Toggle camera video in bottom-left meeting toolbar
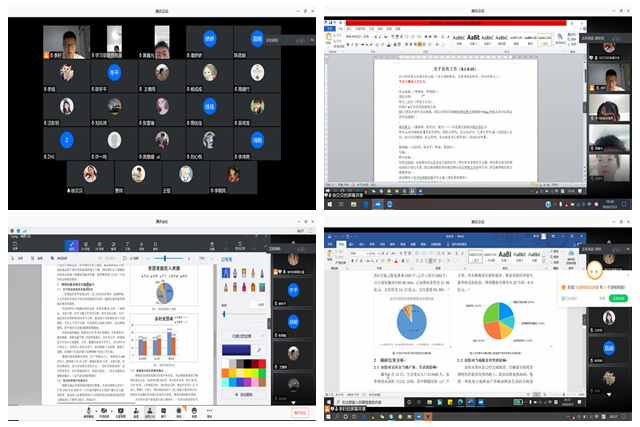The image size is (640, 427). (106, 411)
